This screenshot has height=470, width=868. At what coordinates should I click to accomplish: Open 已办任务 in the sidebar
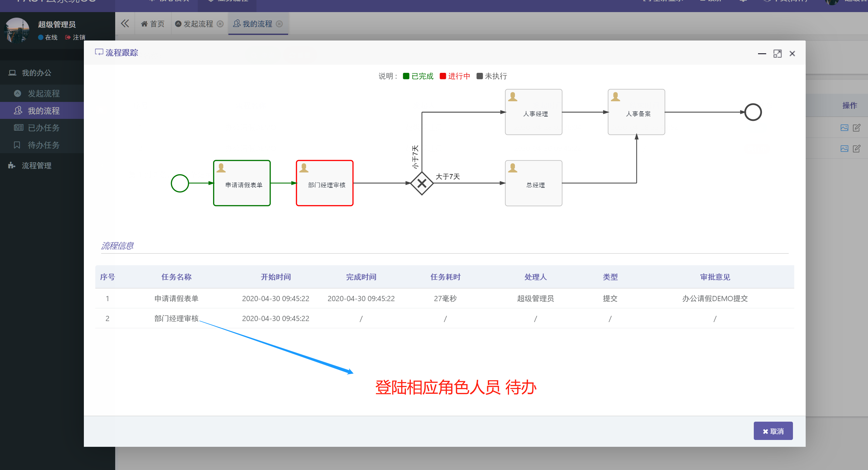click(x=42, y=128)
